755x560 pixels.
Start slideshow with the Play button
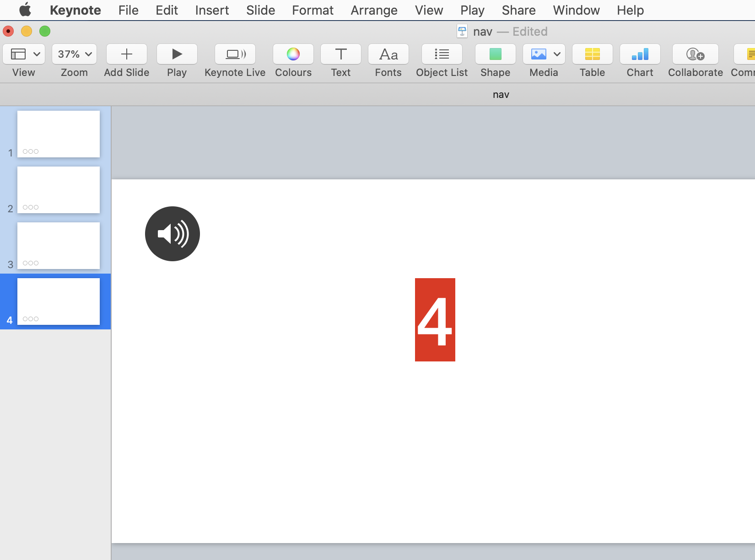pos(177,54)
